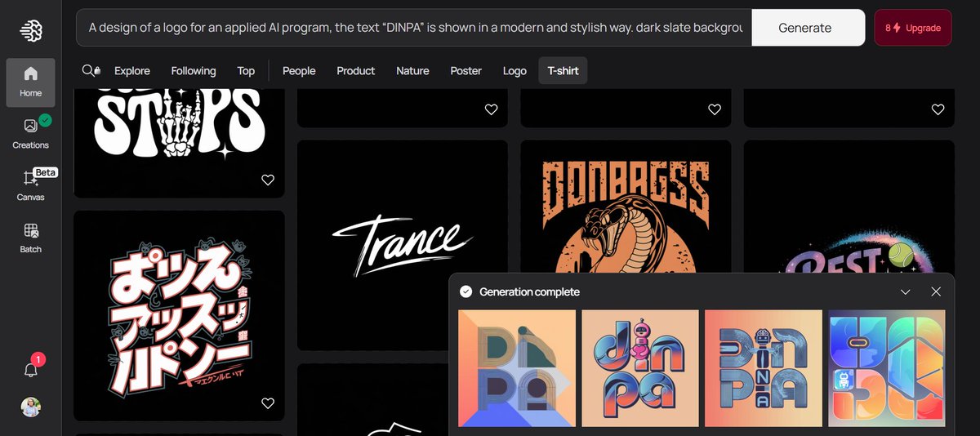The image size is (980, 436).
Task: Open the Home sidebar item
Action: pyautogui.click(x=31, y=82)
